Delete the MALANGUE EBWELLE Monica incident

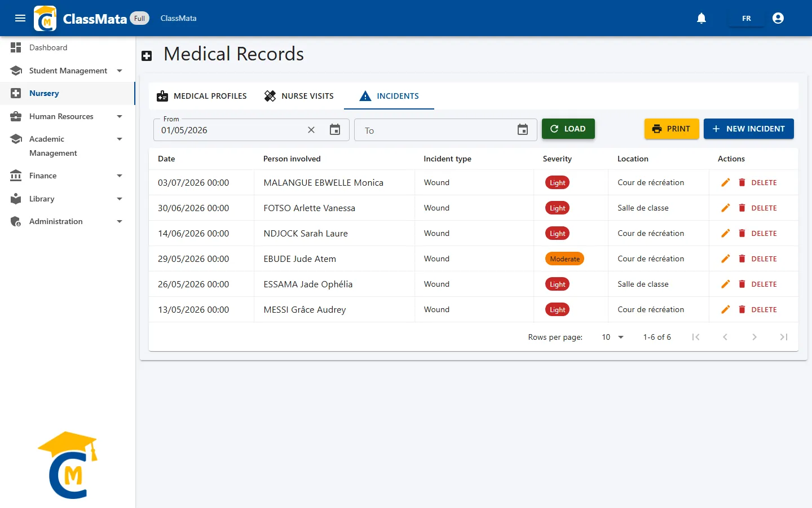point(758,182)
